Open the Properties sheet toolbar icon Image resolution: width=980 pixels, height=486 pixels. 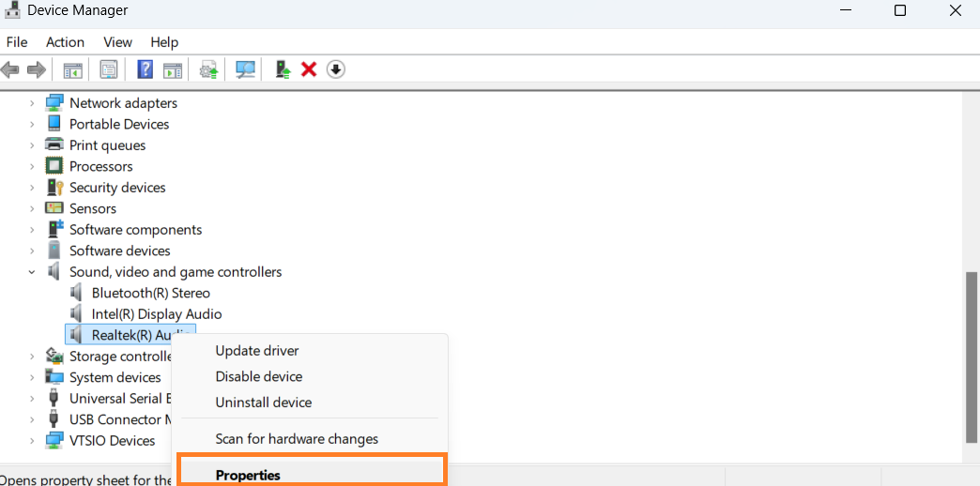(x=109, y=70)
